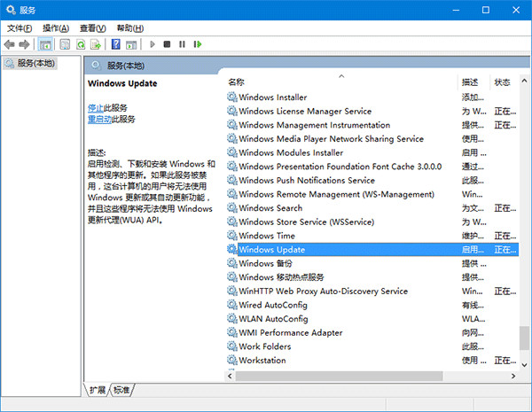Click the Export list toolbar icon
The image size is (532, 412).
[x=96, y=44]
